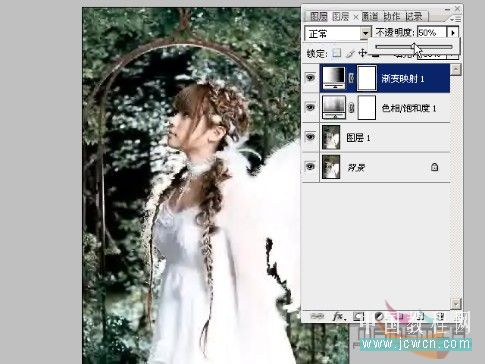Click the link layers icon at panel bottom
485x364 pixels.
(317, 316)
